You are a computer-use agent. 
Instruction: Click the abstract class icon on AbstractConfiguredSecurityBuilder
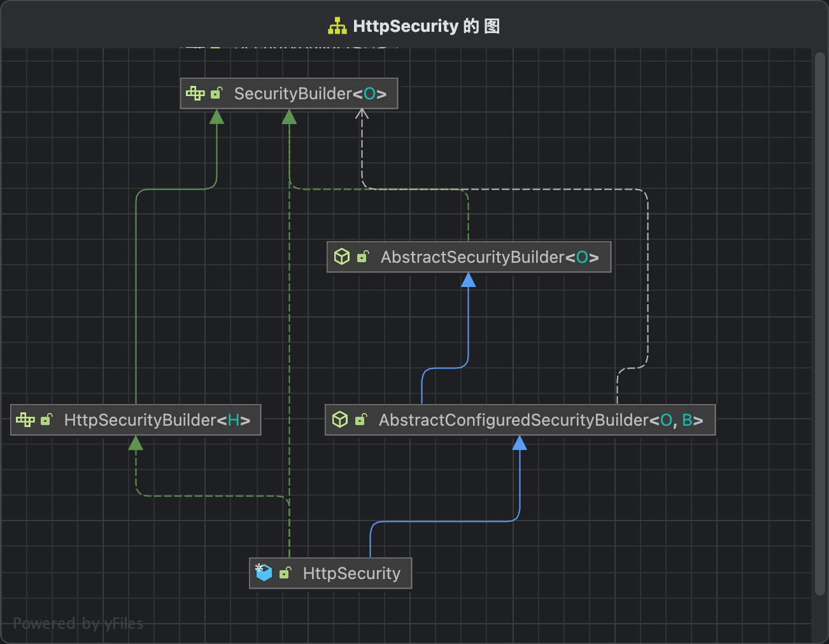[x=340, y=419]
